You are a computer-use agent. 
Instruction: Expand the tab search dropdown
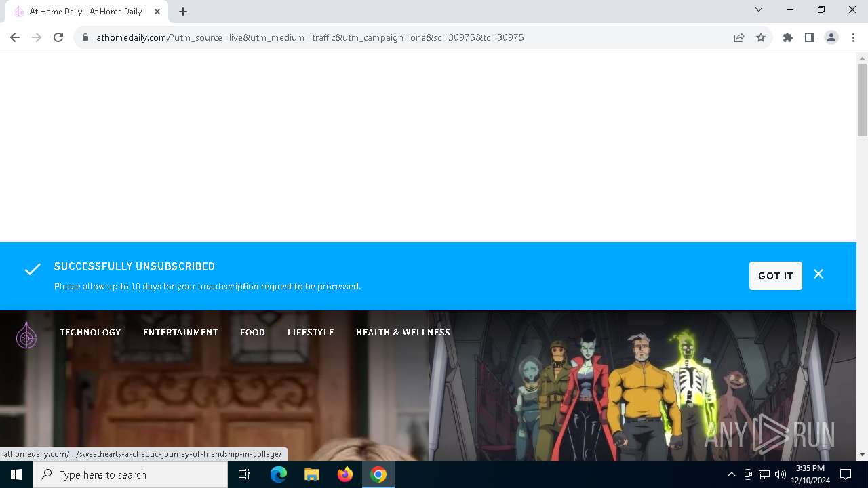pos(759,9)
